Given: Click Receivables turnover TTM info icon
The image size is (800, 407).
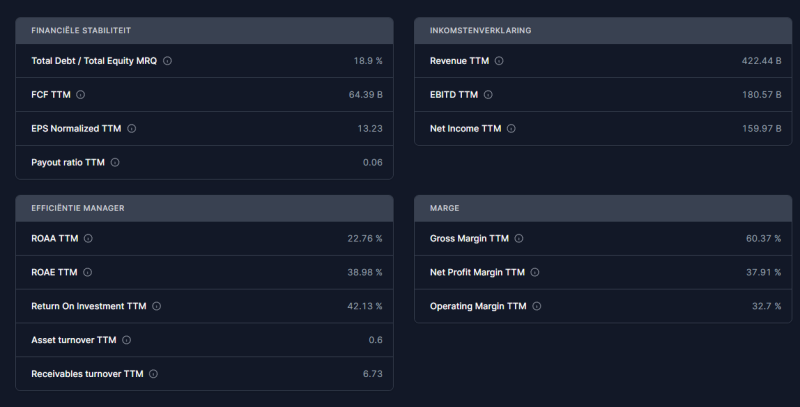Looking at the screenshot, I should coord(154,374).
